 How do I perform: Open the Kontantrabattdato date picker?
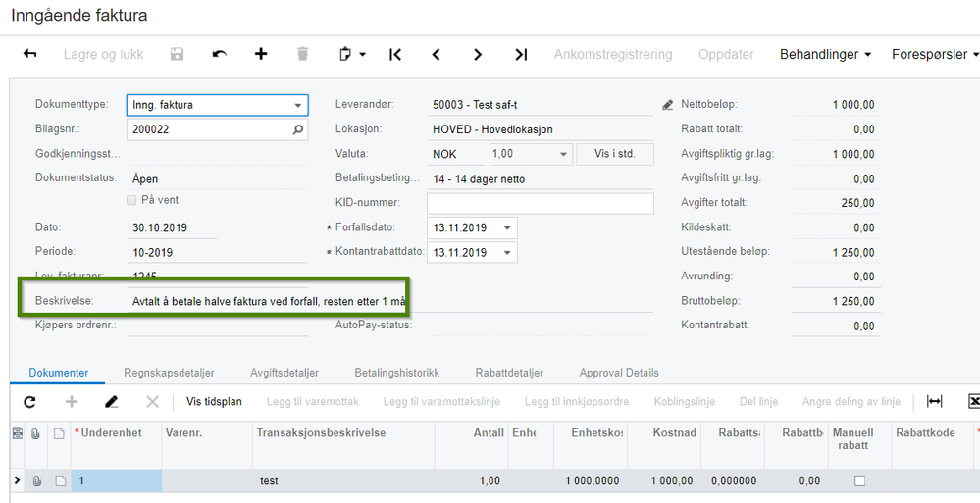click(x=507, y=252)
